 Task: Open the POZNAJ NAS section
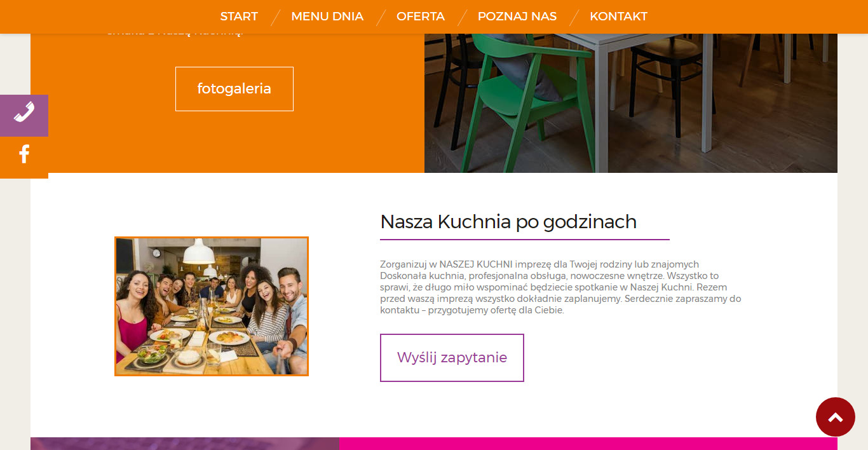coord(517,17)
